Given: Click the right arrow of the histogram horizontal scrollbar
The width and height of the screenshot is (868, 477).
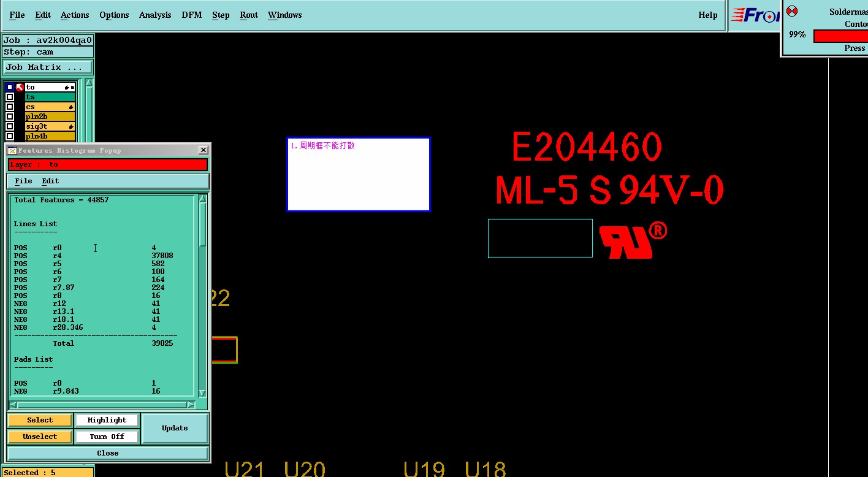Looking at the screenshot, I should (x=191, y=405).
